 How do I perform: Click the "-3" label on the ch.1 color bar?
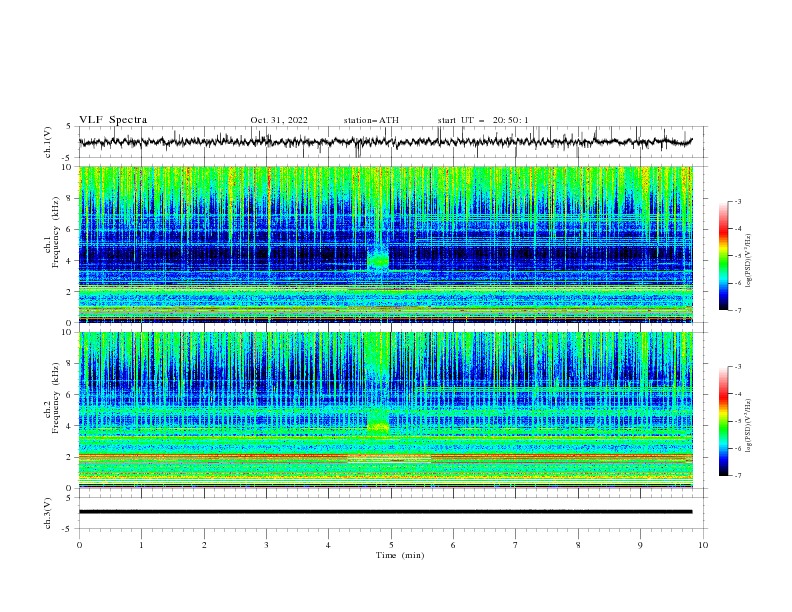click(x=737, y=201)
